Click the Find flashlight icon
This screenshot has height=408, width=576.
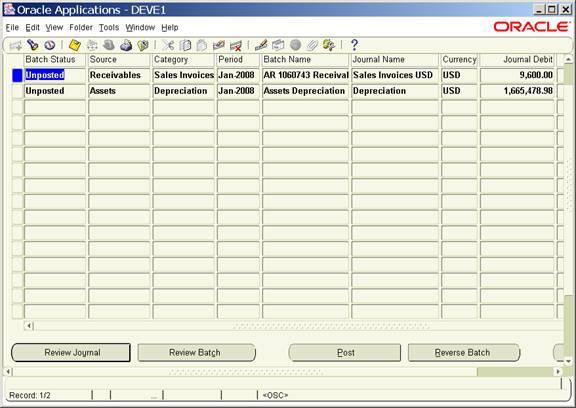coord(33,45)
